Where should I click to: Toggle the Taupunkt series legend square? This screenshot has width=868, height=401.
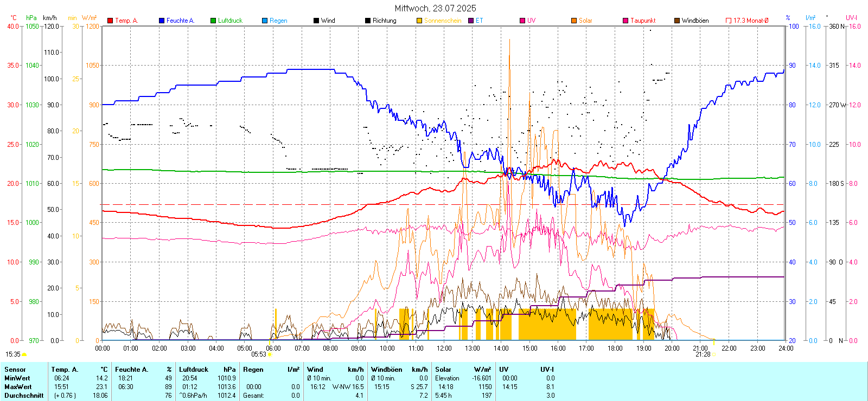[626, 21]
